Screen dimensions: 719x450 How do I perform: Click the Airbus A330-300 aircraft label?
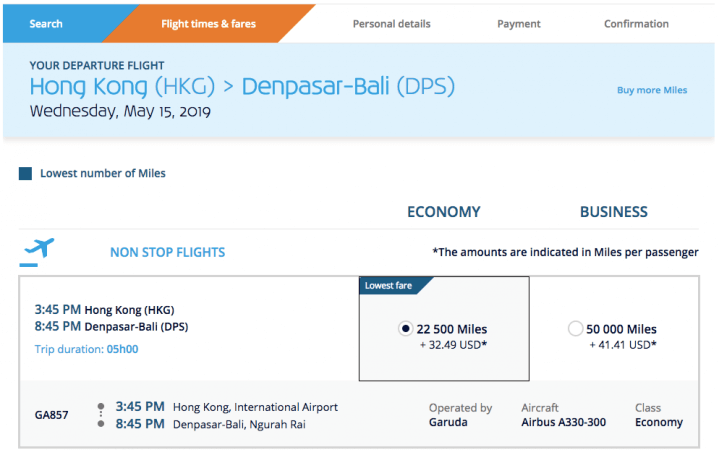tap(563, 422)
